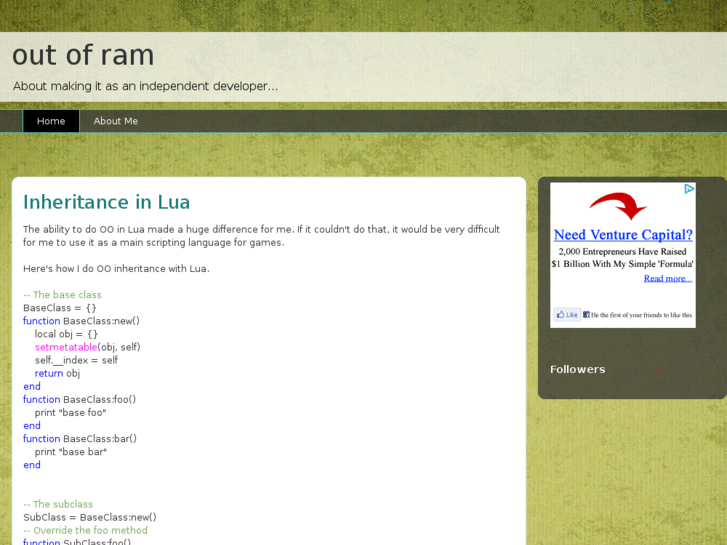Click the red arrow ad graphic

618,205
